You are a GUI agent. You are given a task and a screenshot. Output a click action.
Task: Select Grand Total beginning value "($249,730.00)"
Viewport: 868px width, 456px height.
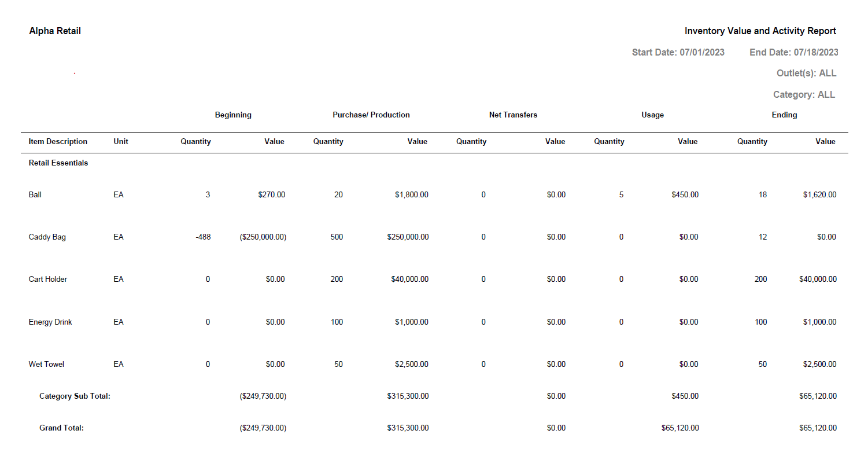pos(263,428)
